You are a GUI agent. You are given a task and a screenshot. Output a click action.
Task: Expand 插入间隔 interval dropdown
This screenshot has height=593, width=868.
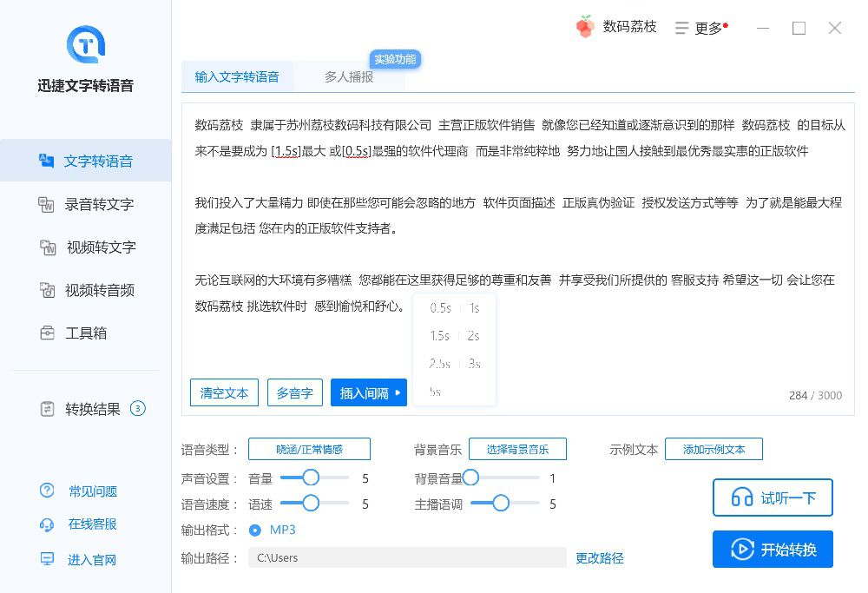click(369, 392)
